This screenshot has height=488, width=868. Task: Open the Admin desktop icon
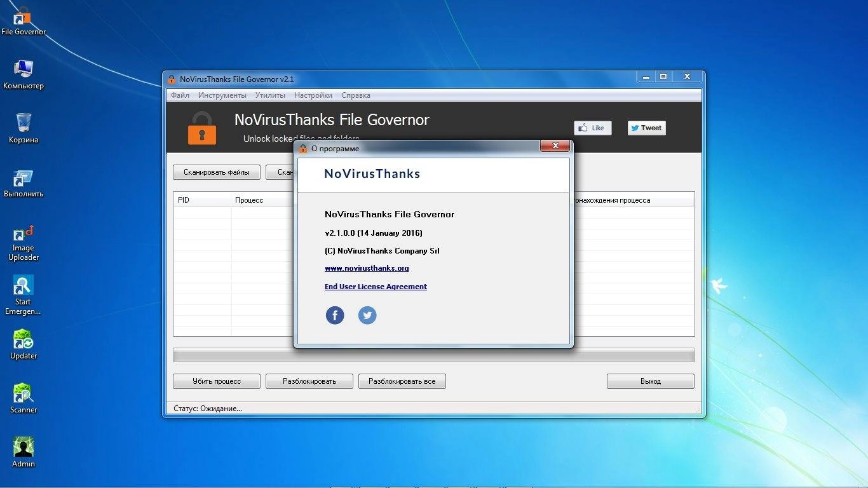click(24, 452)
